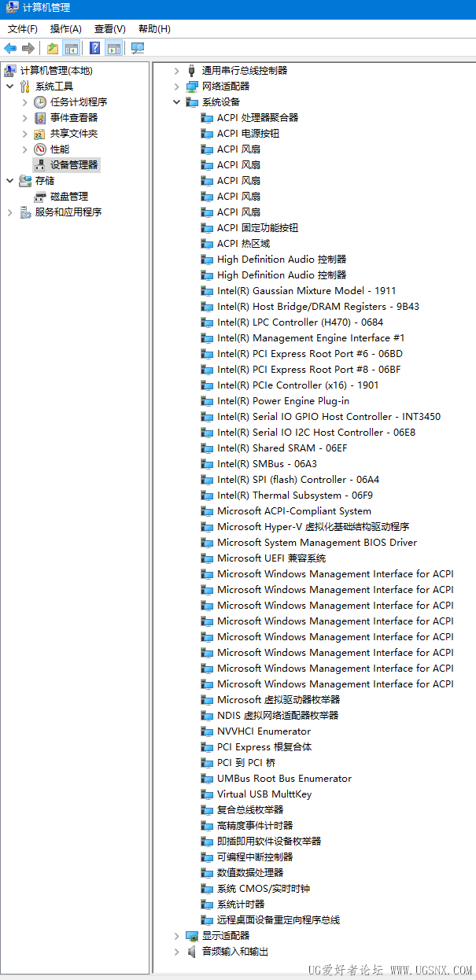Click the Disk Management (磁盘管理) icon
Viewport: 476px width, 980px height.
point(39,197)
